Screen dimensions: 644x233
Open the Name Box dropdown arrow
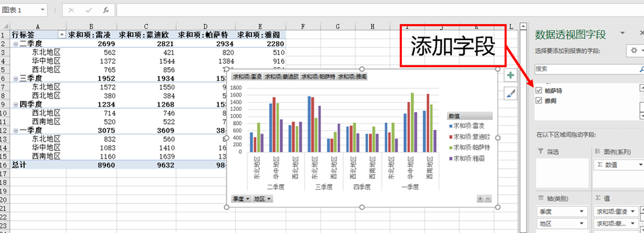tap(43, 10)
